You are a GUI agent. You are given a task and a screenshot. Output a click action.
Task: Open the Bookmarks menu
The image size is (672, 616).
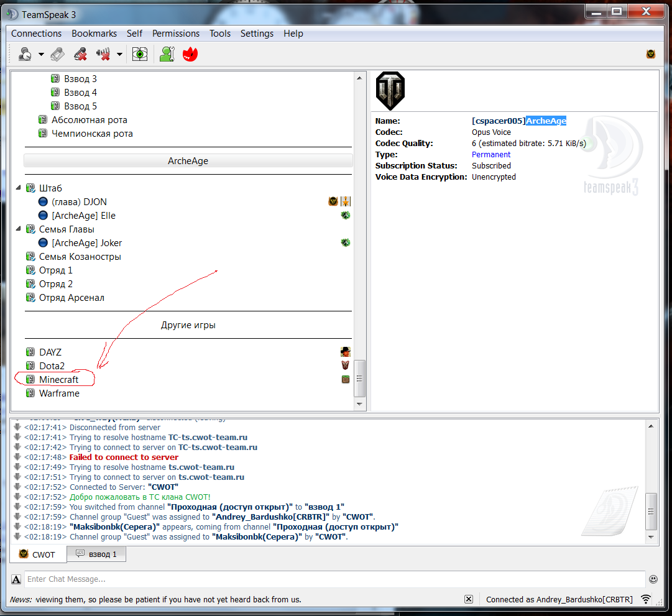pyautogui.click(x=94, y=34)
